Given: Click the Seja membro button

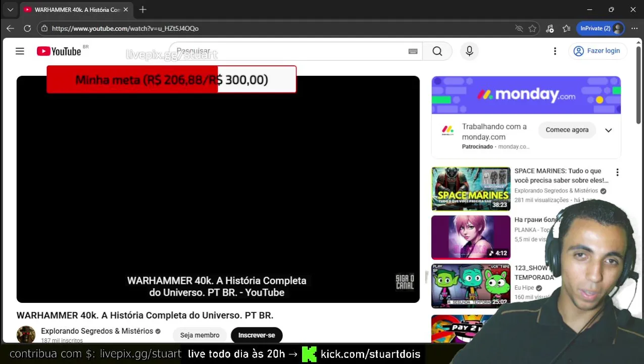Looking at the screenshot, I should pos(200,335).
